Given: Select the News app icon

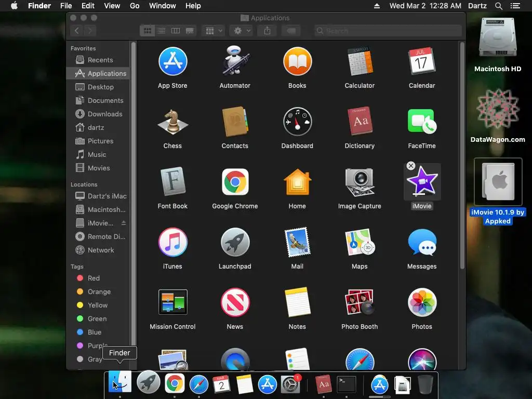Looking at the screenshot, I should [x=235, y=302].
